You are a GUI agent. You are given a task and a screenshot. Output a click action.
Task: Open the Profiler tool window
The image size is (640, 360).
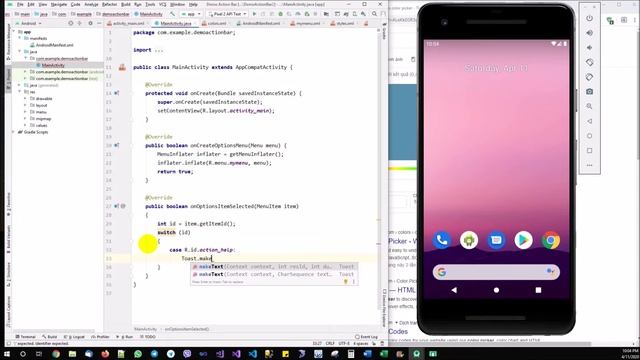(100, 337)
